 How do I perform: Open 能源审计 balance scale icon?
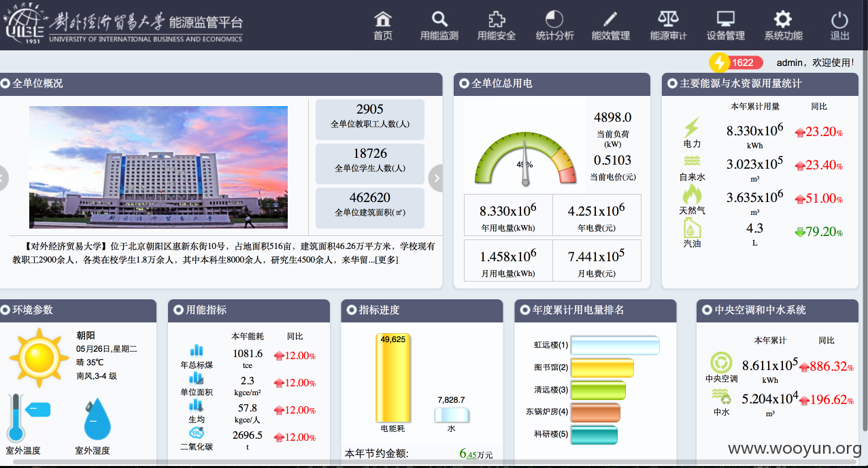coord(668,19)
